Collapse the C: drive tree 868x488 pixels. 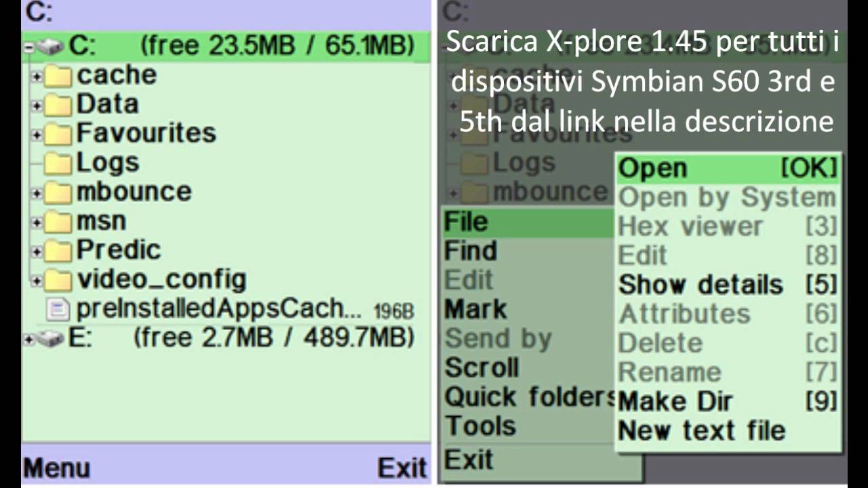28,47
